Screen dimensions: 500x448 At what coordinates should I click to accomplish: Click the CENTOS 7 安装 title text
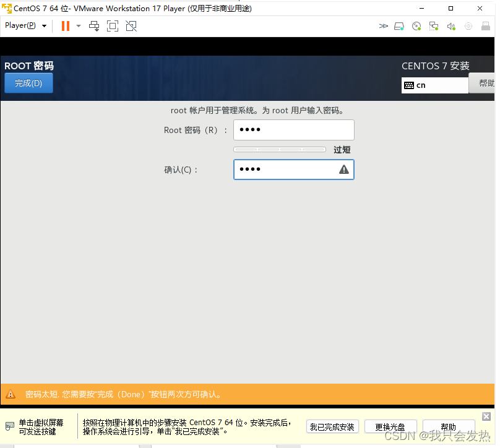click(x=435, y=66)
